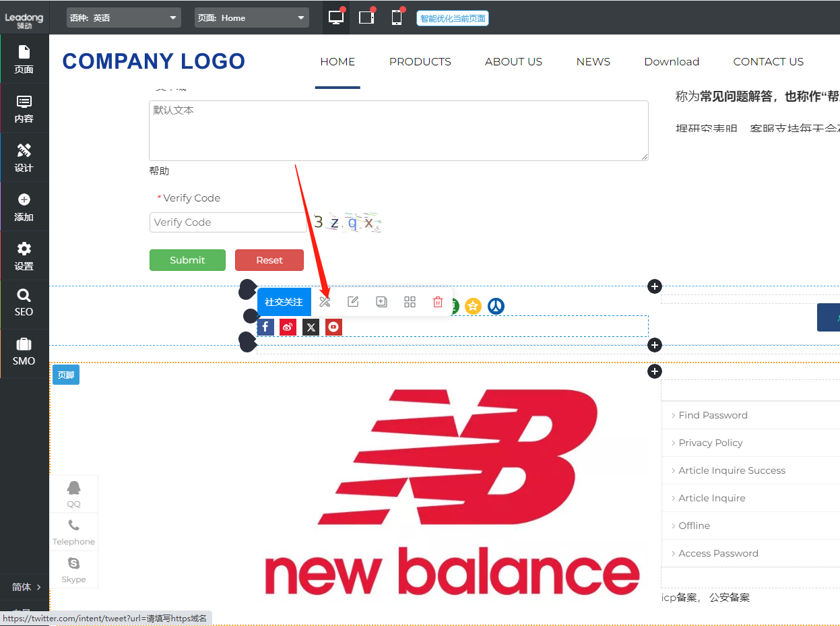The width and height of the screenshot is (840, 626).
Task: Open the social follow design settings tool
Action: [x=325, y=302]
